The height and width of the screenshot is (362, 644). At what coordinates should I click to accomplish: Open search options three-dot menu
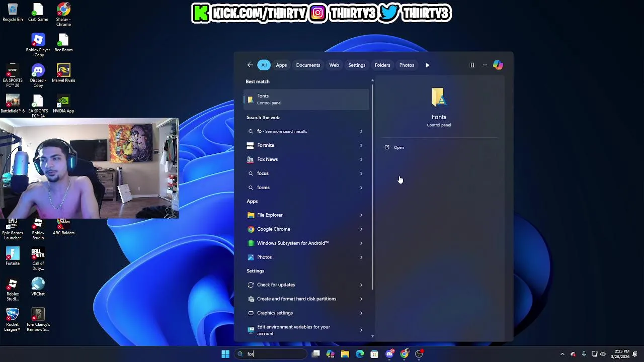[x=485, y=65]
